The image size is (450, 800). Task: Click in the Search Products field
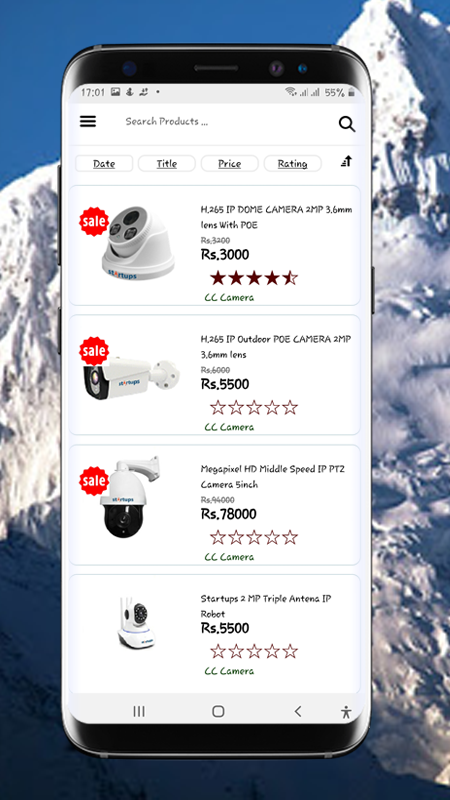214,121
